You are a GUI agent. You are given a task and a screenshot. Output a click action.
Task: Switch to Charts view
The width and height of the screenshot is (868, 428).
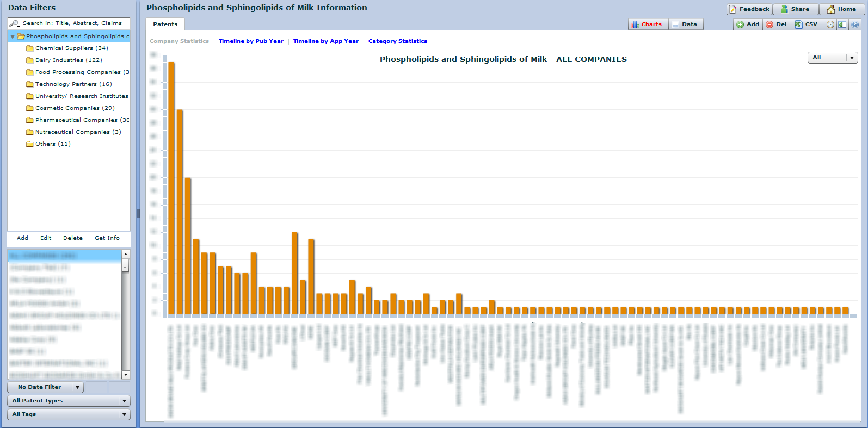[647, 24]
